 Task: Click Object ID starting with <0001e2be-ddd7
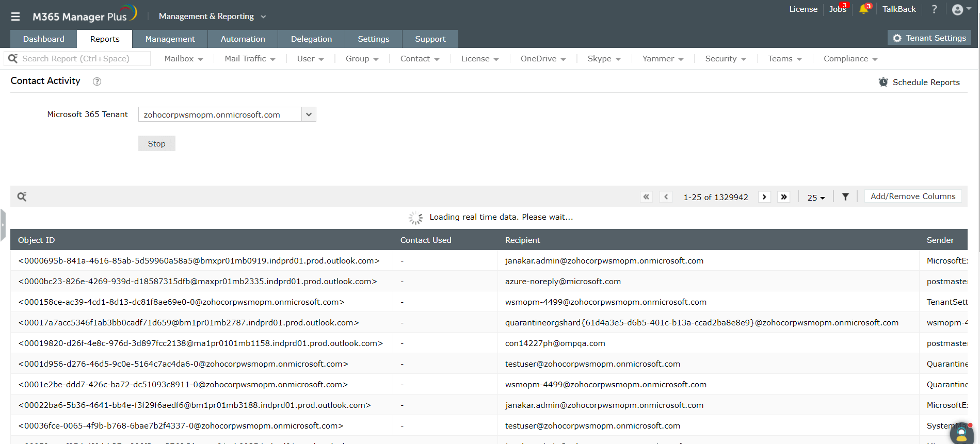[183, 385]
